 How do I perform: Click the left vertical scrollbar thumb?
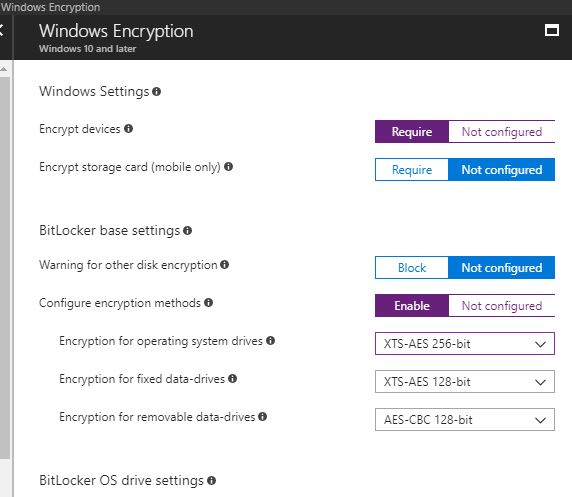coord(4,268)
